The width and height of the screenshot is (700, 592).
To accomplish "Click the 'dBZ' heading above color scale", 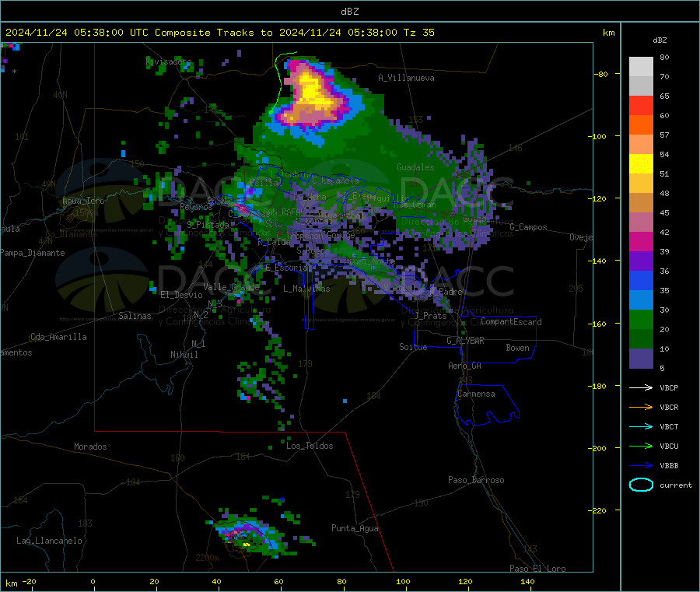I will click(x=660, y=40).
